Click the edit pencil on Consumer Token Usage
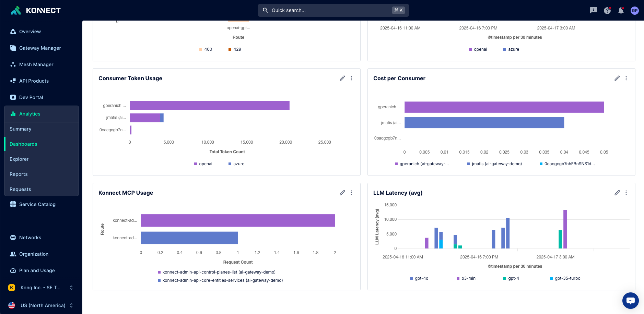The height and width of the screenshot is (314, 644). 342,78
